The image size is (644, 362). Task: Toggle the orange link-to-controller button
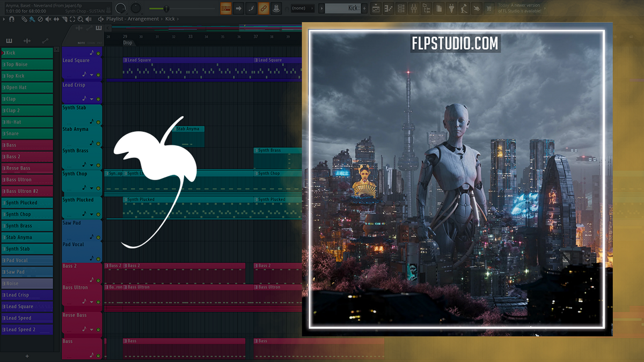pyautogui.click(x=263, y=8)
